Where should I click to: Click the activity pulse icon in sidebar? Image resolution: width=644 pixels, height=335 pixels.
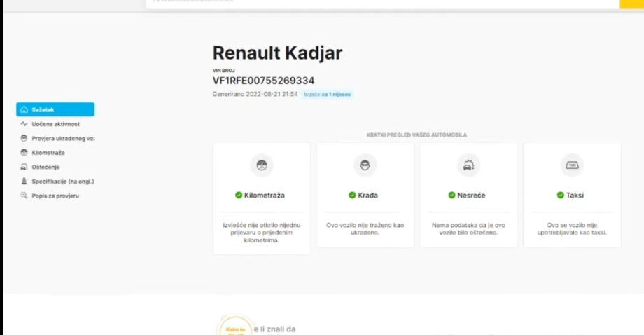point(24,124)
